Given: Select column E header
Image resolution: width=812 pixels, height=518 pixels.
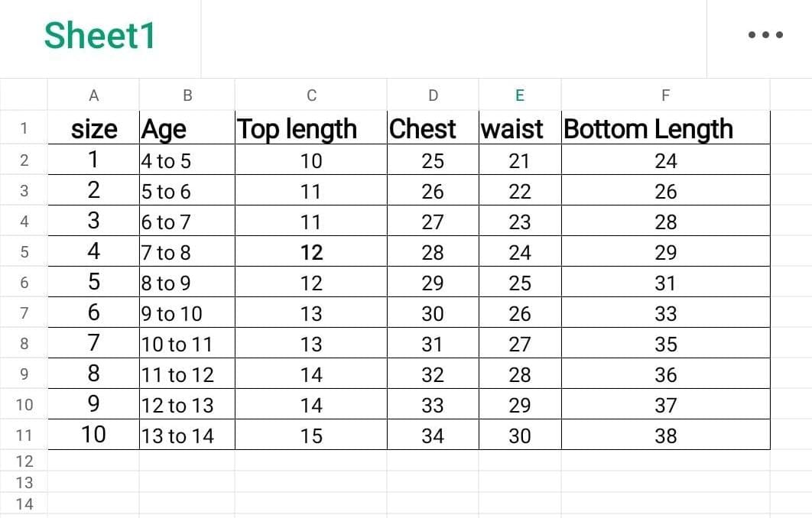Looking at the screenshot, I should (x=520, y=96).
